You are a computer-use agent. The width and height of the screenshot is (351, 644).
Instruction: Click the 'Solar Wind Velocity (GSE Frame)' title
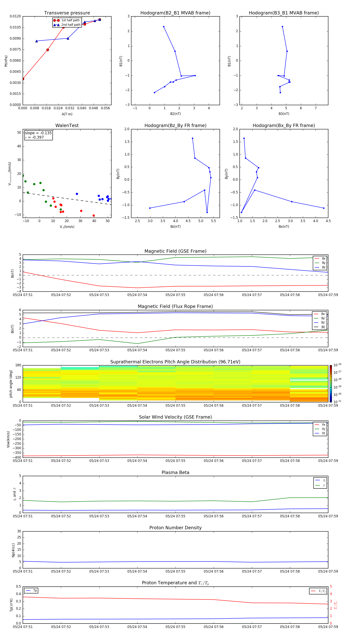(x=175, y=417)
